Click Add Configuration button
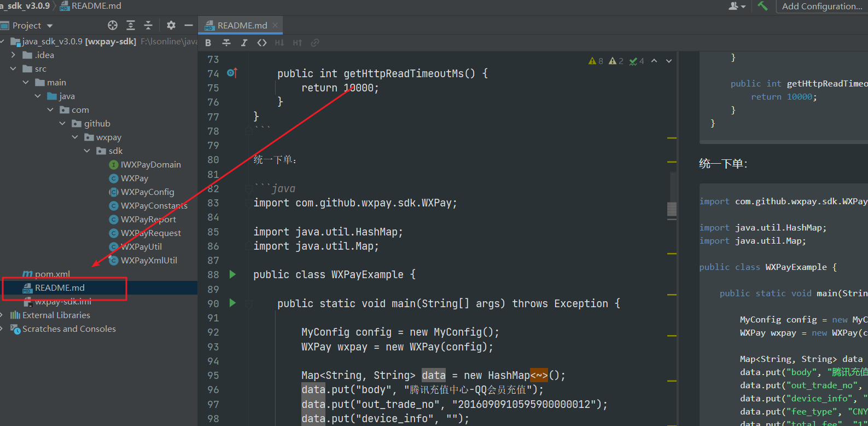 coord(822,6)
